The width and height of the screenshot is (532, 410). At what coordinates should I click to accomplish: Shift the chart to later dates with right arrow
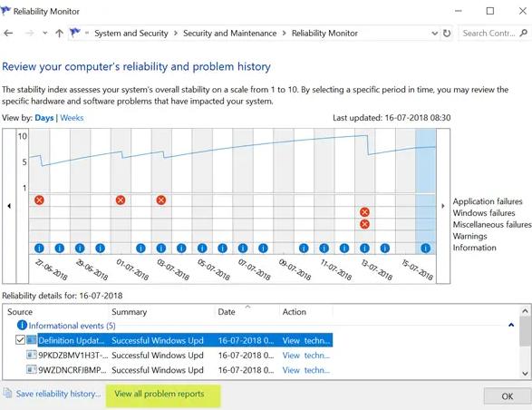click(x=443, y=206)
